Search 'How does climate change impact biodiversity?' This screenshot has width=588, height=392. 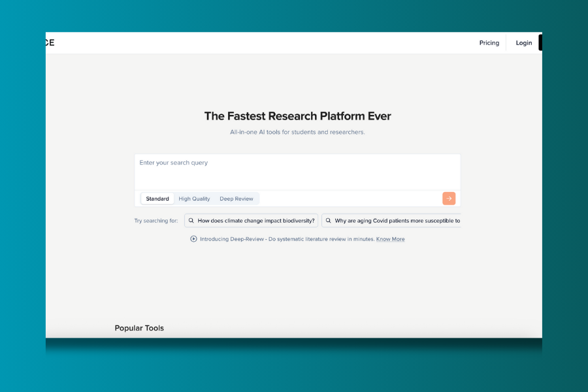(x=252, y=221)
